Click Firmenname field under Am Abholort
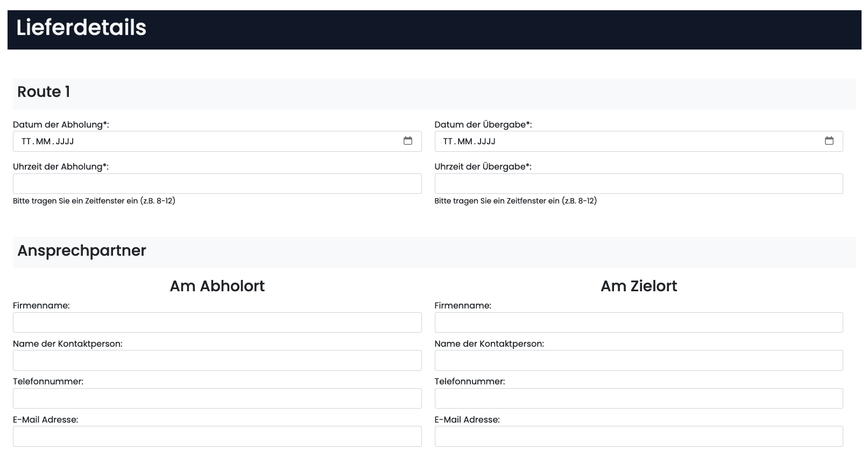Screen dimensions: 868x456 pyautogui.click(x=217, y=322)
